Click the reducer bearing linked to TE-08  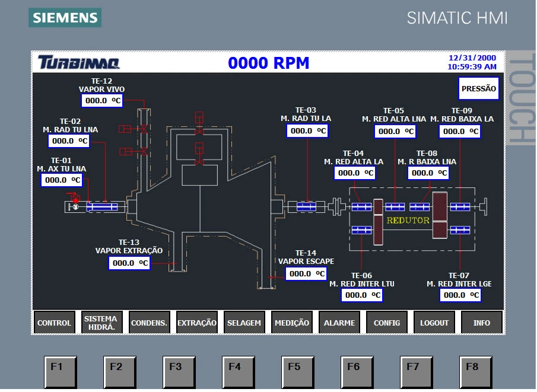(x=420, y=207)
